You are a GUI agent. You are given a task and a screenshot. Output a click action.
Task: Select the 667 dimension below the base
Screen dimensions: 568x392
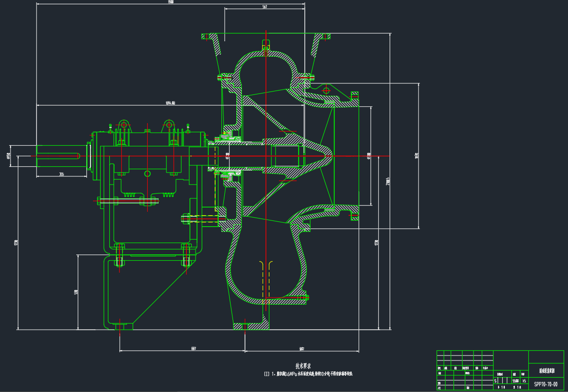(x=193, y=348)
